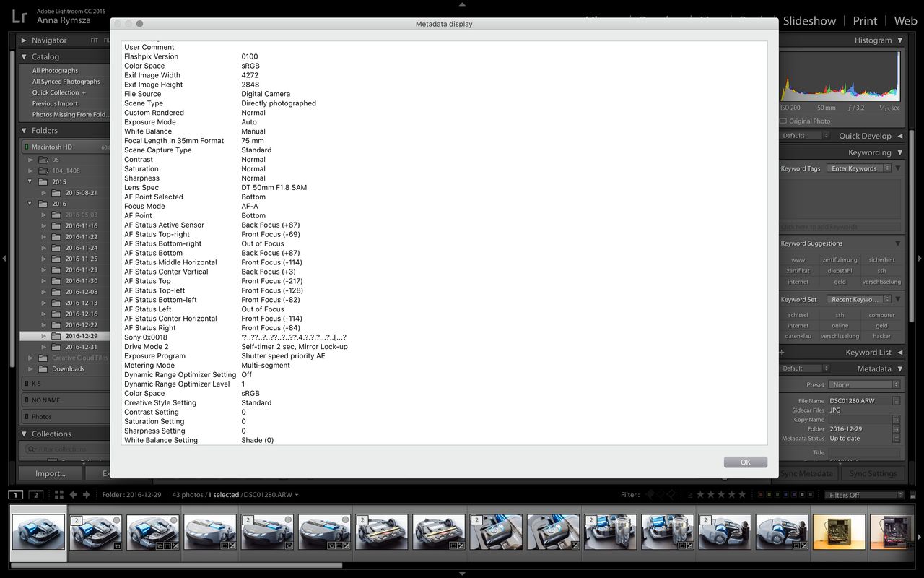Screen dimensions: 924x578
Task: Expand the Keyword List panel
Action: 899,353
